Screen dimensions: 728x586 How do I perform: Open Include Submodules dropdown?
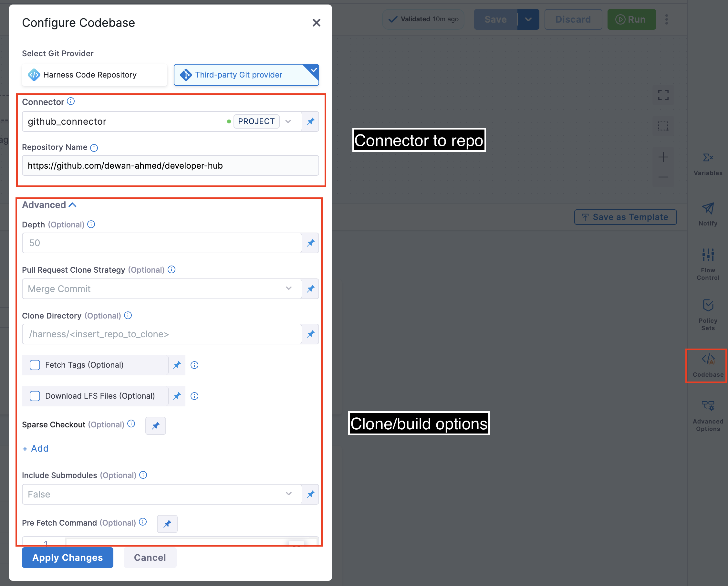tap(161, 494)
